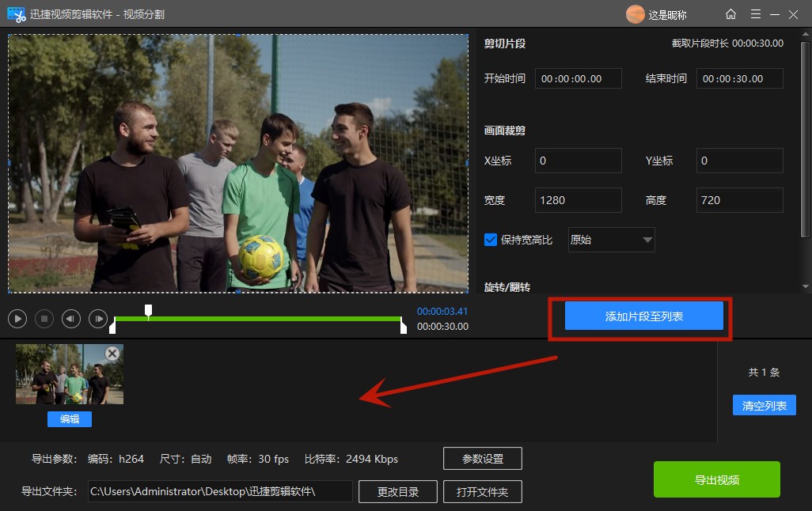Step forward one frame
812x511 pixels.
tap(98, 319)
